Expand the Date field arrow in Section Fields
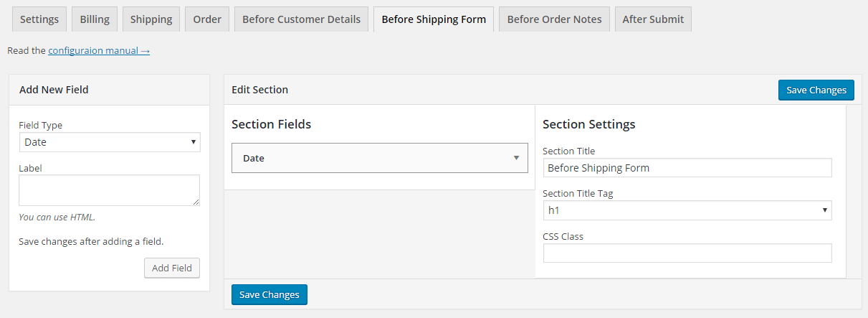 (x=516, y=158)
